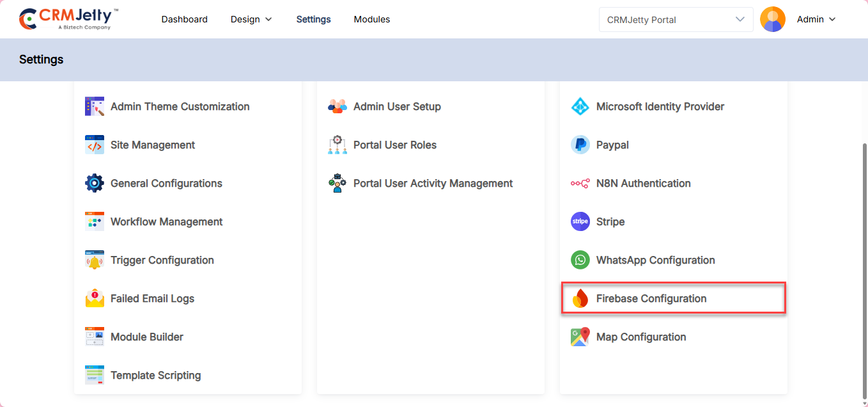868x407 pixels.
Task: Open the CRMJetty Portal selector dropdown
Action: click(x=675, y=20)
